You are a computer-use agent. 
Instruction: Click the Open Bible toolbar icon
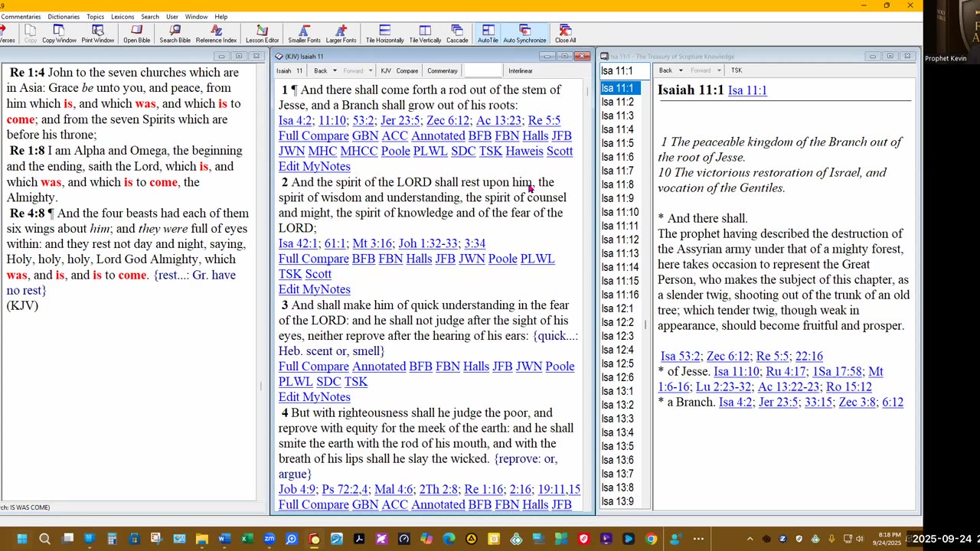pyautogui.click(x=136, y=34)
